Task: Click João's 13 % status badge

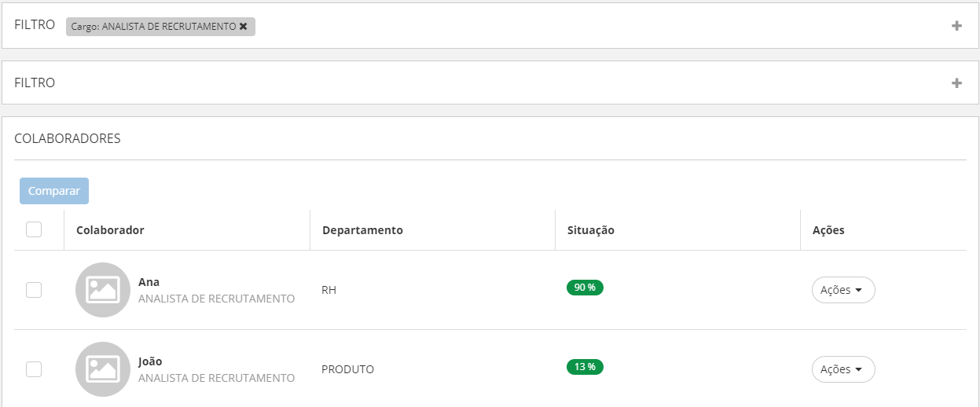Action: (x=585, y=367)
